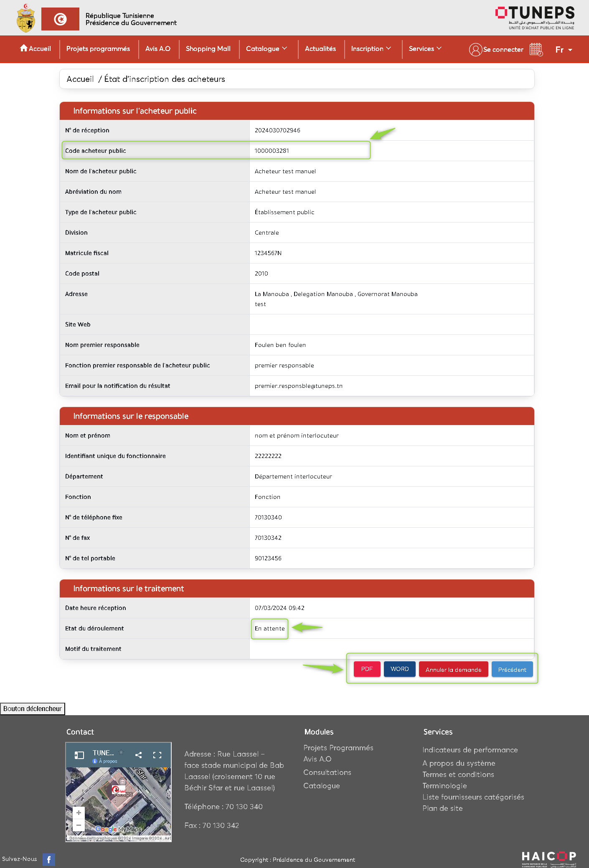
Task: Click the home icon next to Accueil
Action: pos(24,48)
